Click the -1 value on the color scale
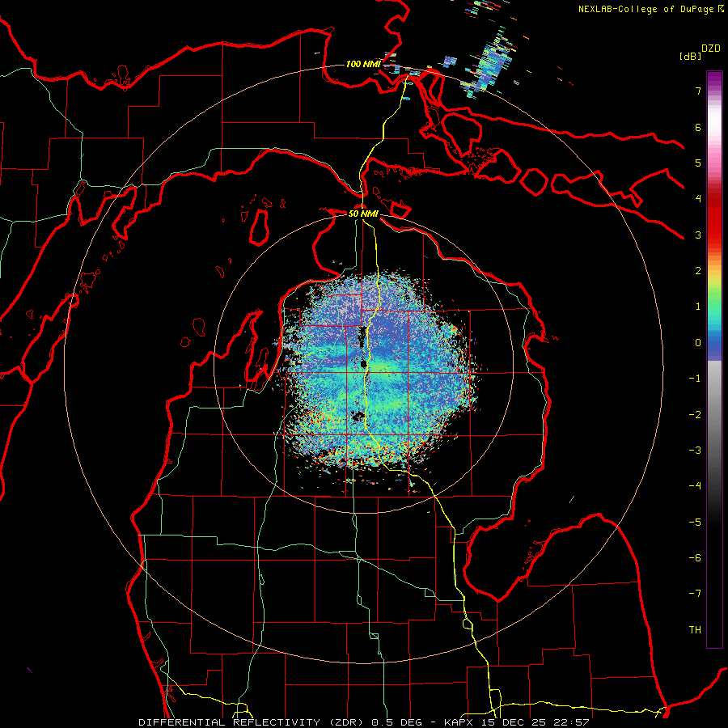This screenshot has height=728, width=728. (695, 379)
